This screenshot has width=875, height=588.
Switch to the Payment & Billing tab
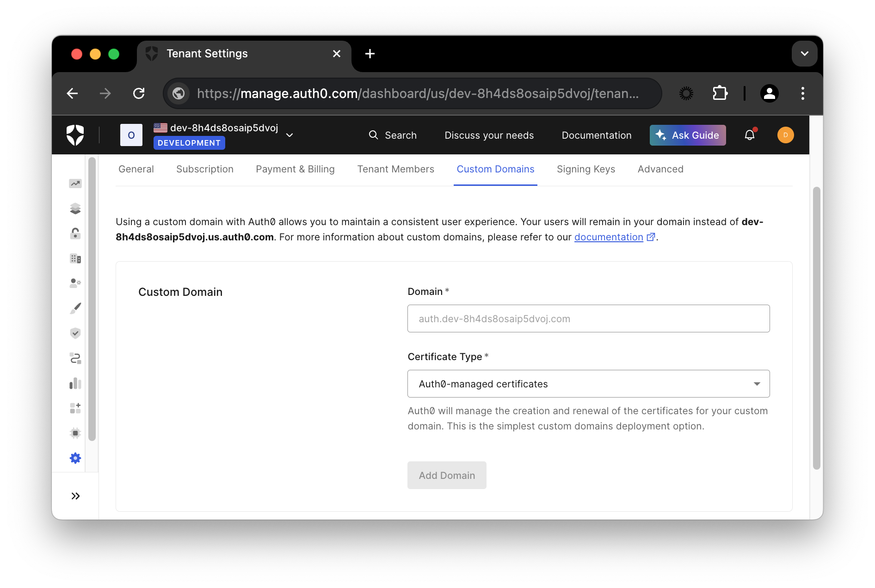[x=295, y=169]
